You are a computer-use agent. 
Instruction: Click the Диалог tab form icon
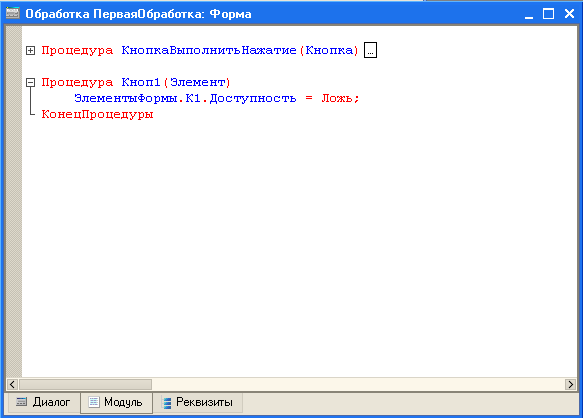click(21, 402)
